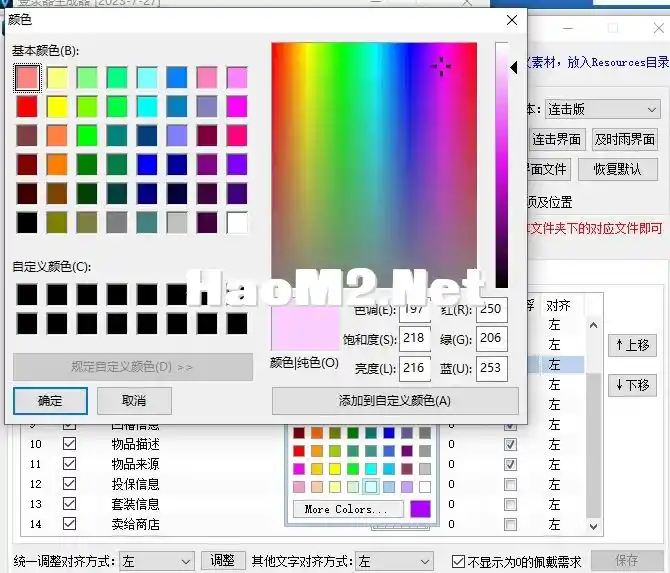Click the luminance gradient bar
Screen dimensions: 670x573
click(x=502, y=165)
